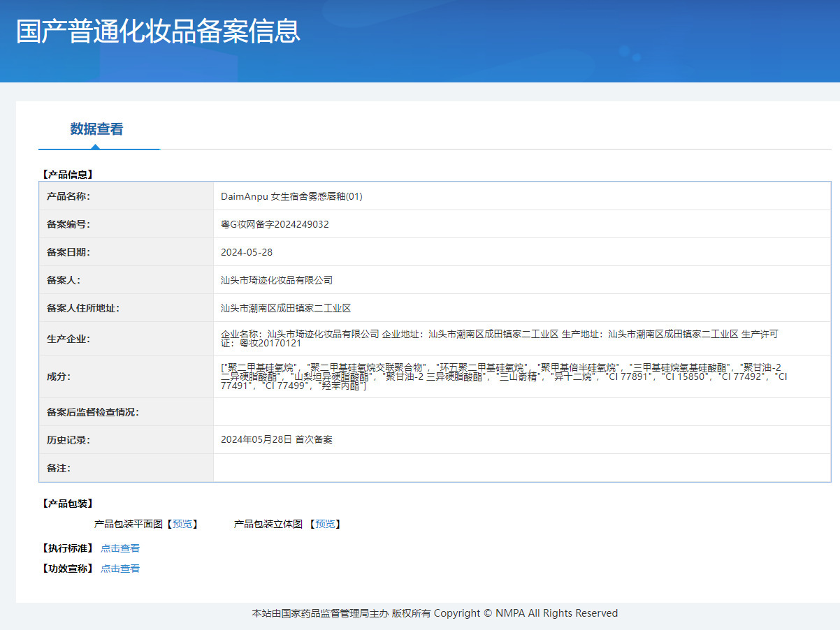Open 执行标准 点击查看 link
The width and height of the screenshot is (840, 630).
(x=120, y=548)
